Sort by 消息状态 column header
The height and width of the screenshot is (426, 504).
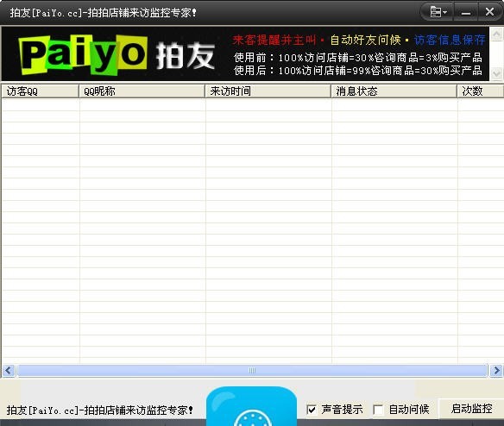394,91
